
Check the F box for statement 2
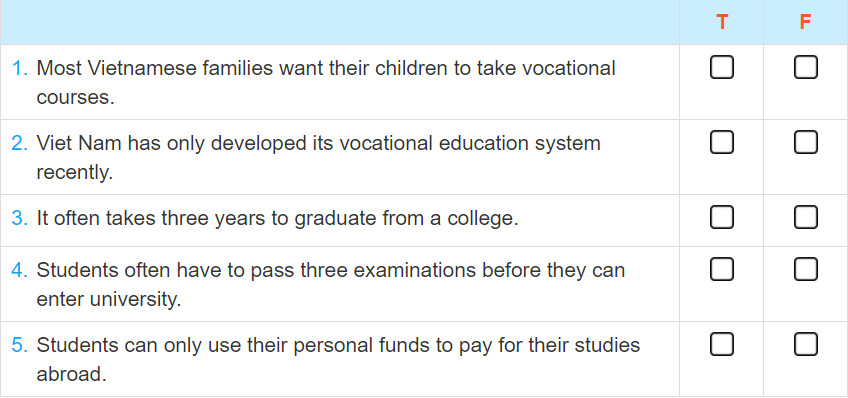806,143
